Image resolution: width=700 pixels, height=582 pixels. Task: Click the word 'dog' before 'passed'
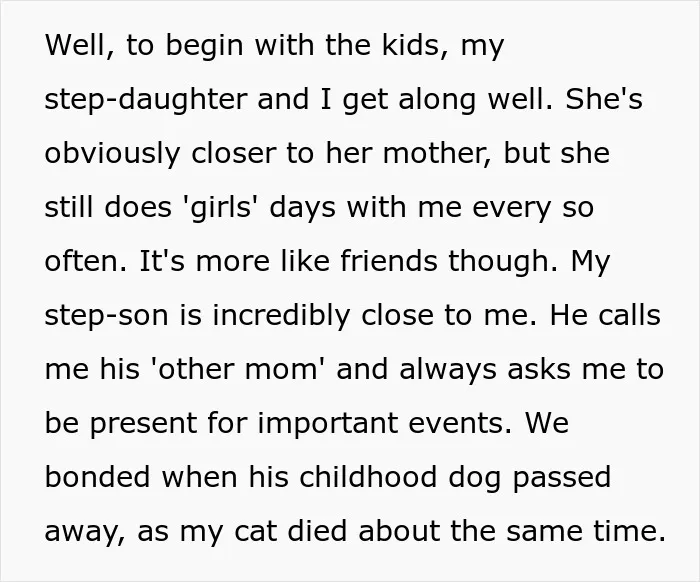(x=474, y=478)
